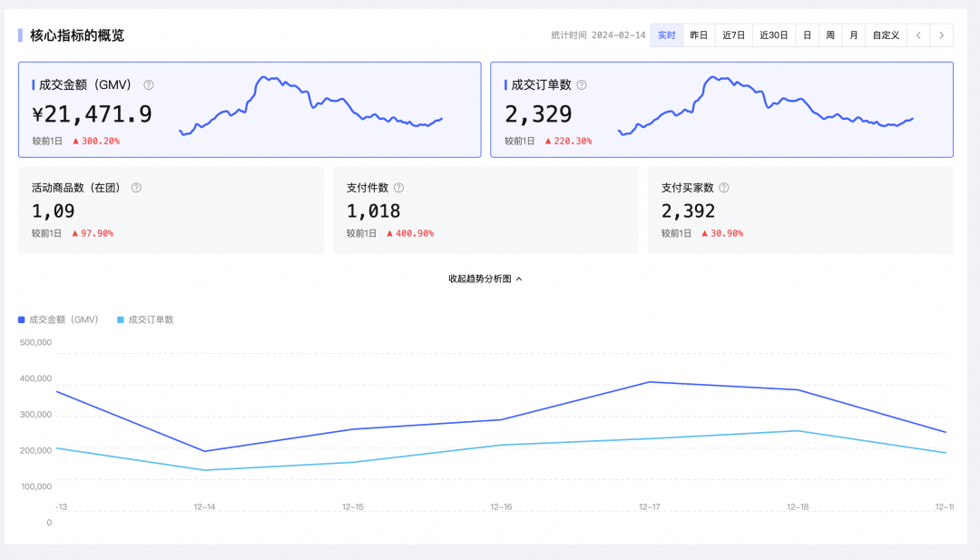Switch to 近7日 time range
Screen dimensions: 980x560
734,35
